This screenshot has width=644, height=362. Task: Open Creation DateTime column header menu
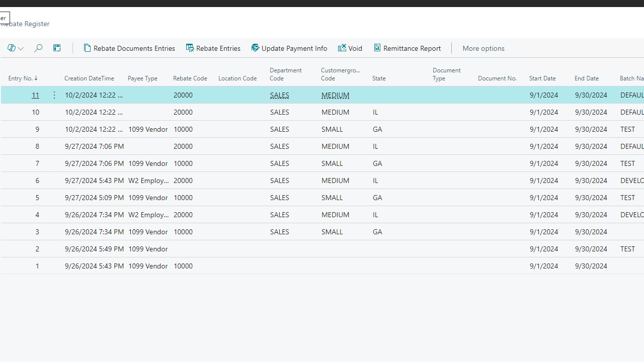89,78
